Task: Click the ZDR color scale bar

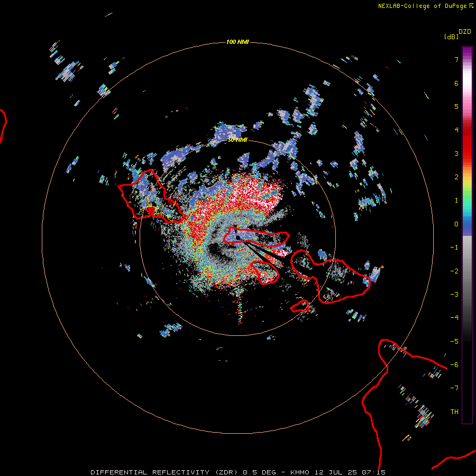Action: (x=467, y=235)
